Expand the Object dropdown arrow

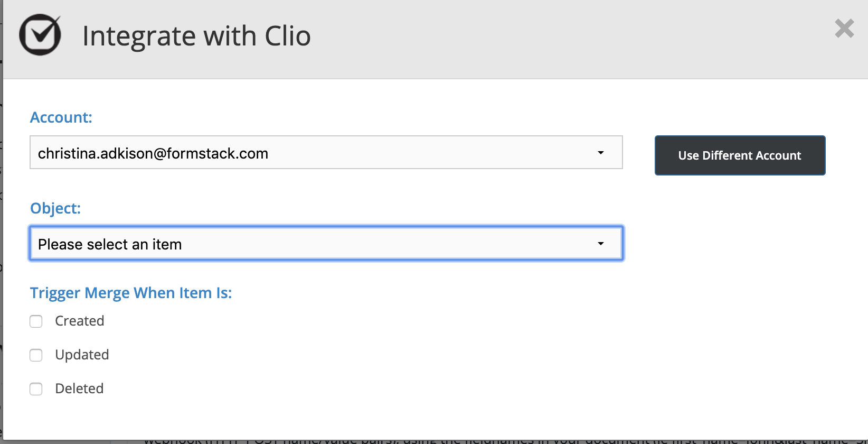coord(600,244)
